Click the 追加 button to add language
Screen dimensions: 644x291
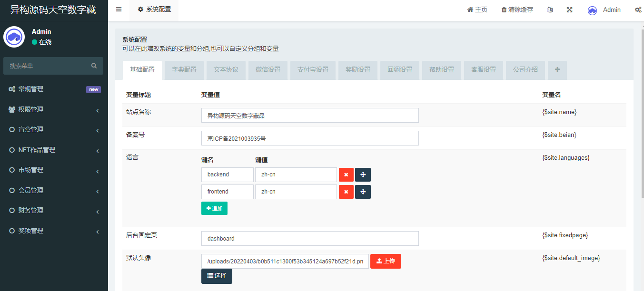(x=214, y=209)
